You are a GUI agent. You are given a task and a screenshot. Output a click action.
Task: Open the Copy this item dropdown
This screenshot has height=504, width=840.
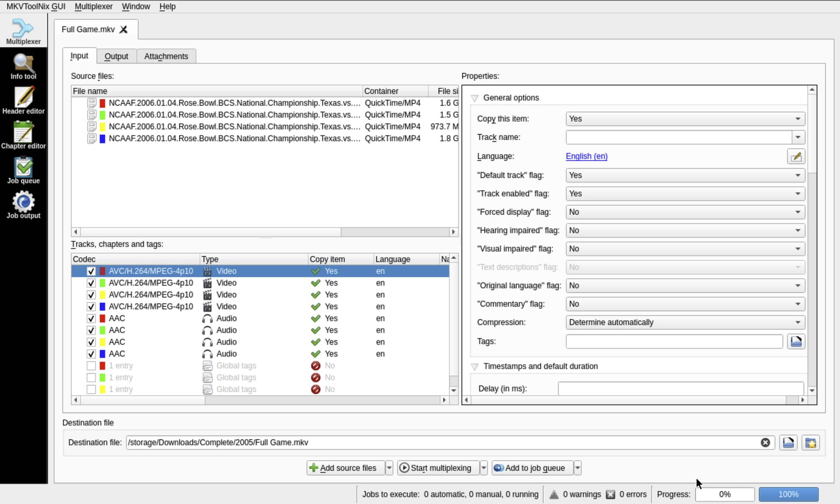(x=685, y=119)
